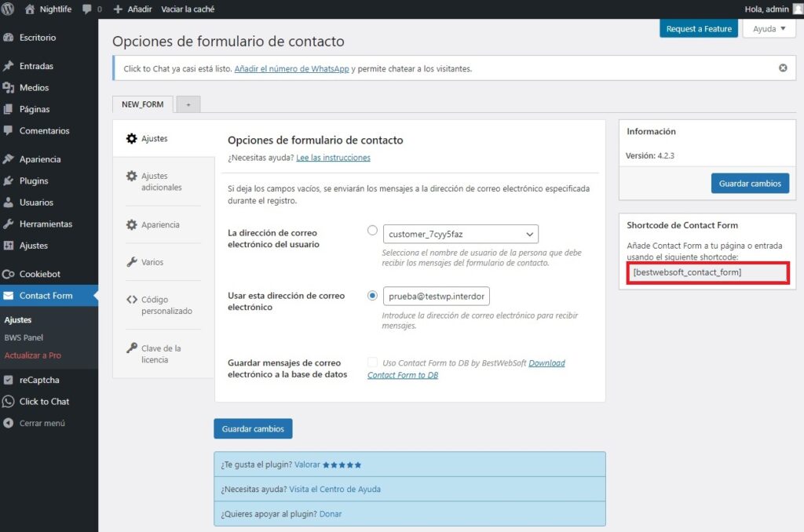Click the Usuarios person icon
This screenshot has height=532, width=804.
tap(8, 202)
